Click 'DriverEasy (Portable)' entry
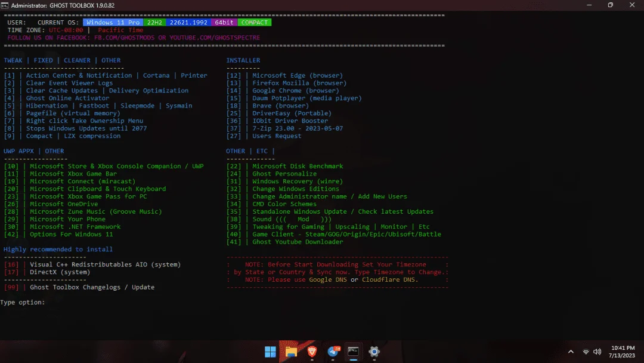Image resolution: width=644 pixels, height=363 pixels. [279, 113]
